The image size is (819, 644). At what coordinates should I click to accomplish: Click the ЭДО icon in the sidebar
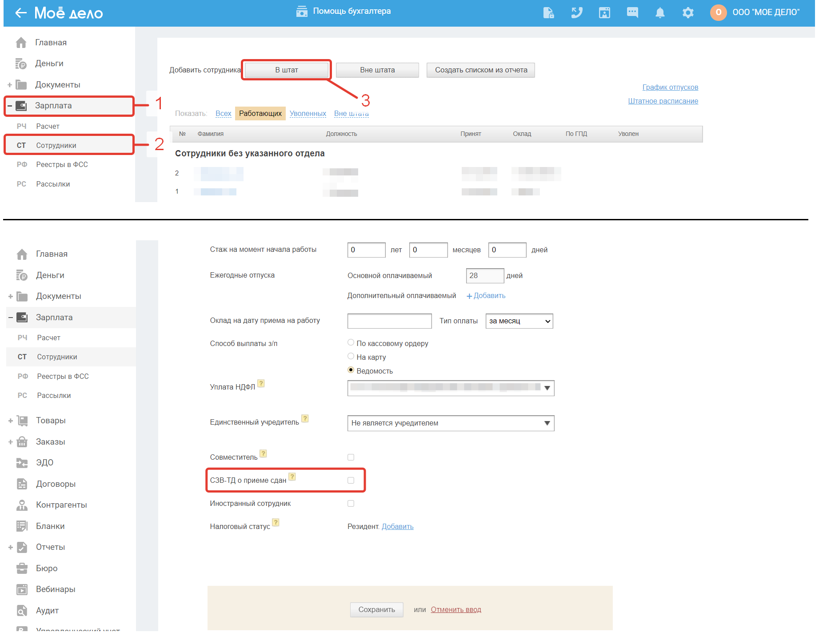coord(22,463)
